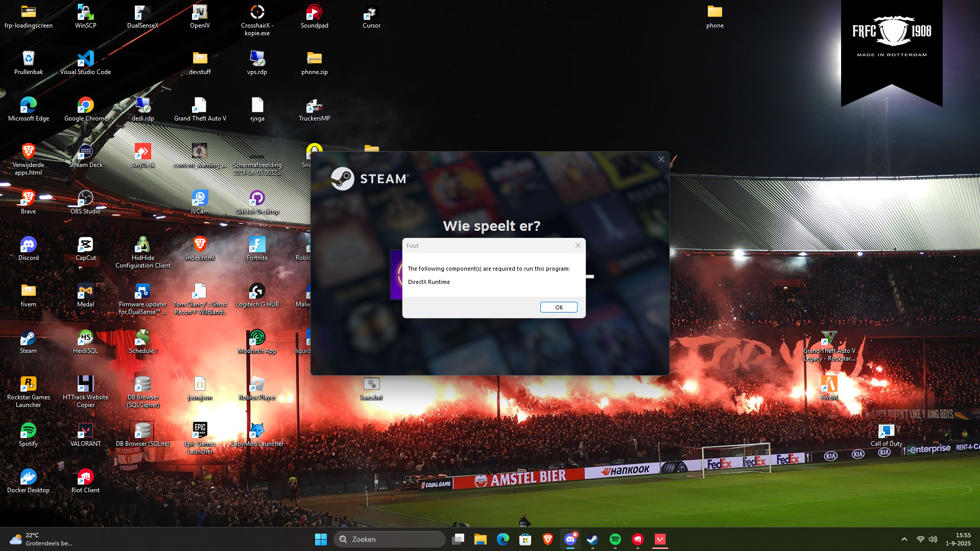Open Microsoft Store from the taskbar

tap(525, 539)
